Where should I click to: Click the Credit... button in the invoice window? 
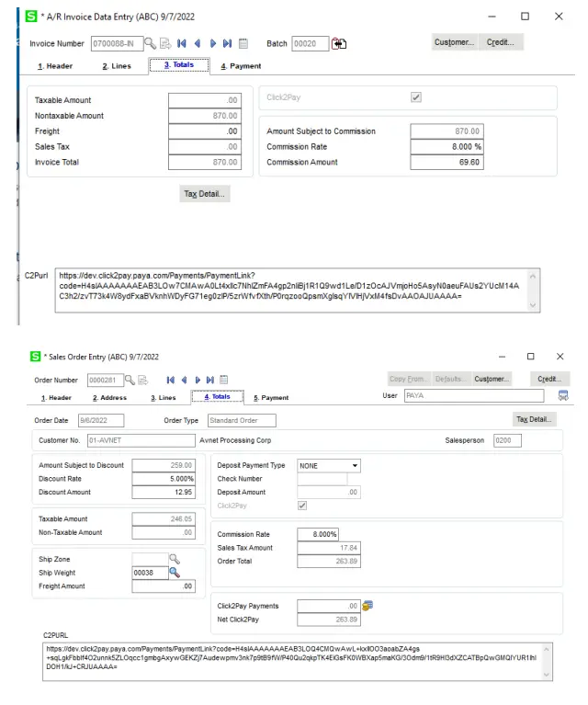point(501,42)
